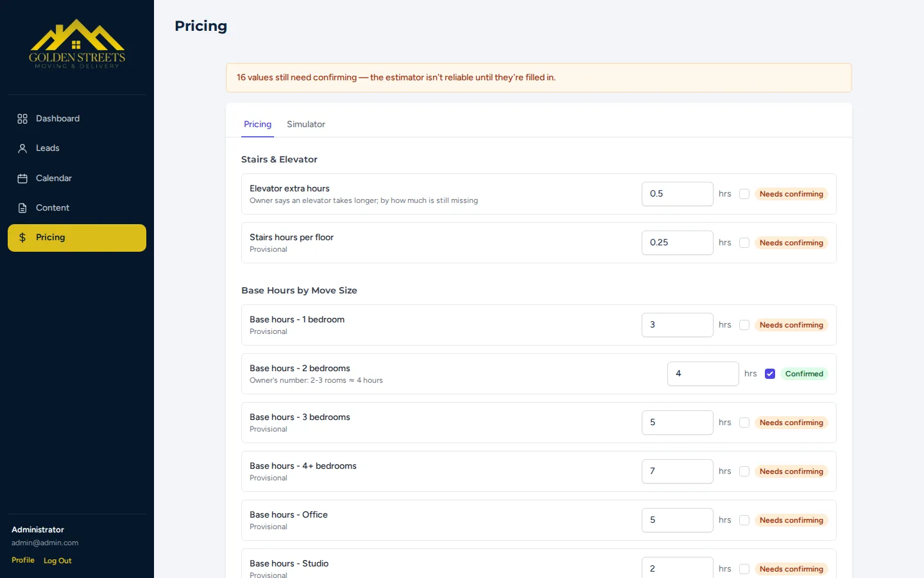Click the Pricing page title
The width and height of the screenshot is (924, 578).
click(201, 26)
